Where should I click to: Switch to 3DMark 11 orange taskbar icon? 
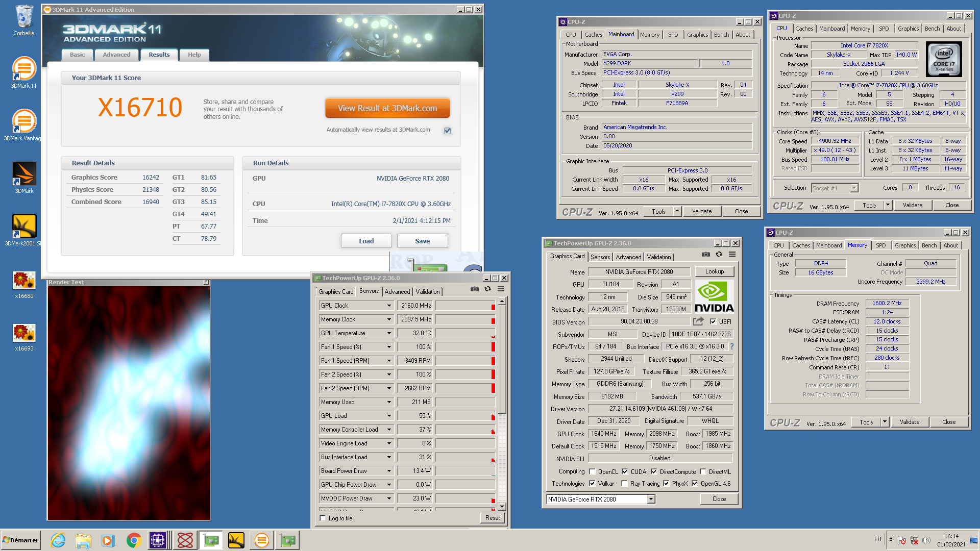261,540
